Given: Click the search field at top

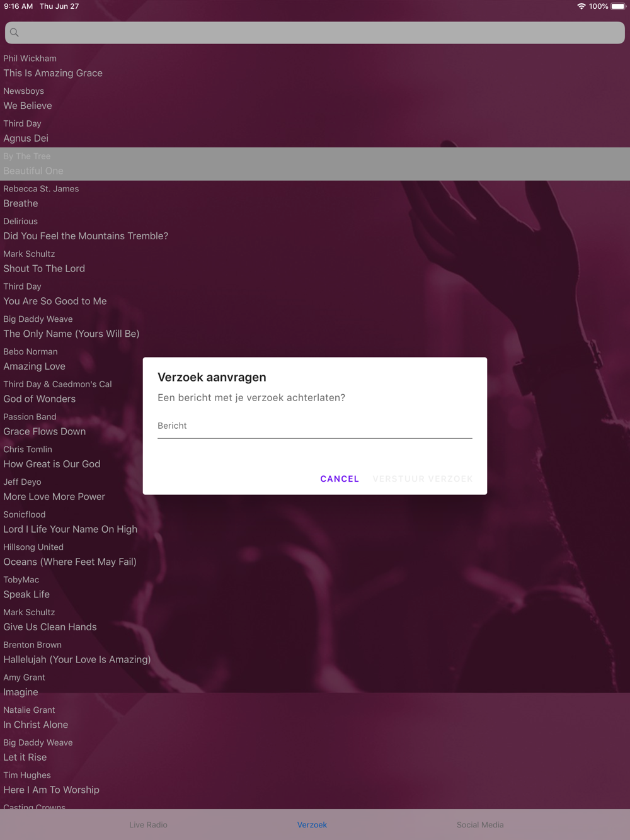Looking at the screenshot, I should pos(315,33).
